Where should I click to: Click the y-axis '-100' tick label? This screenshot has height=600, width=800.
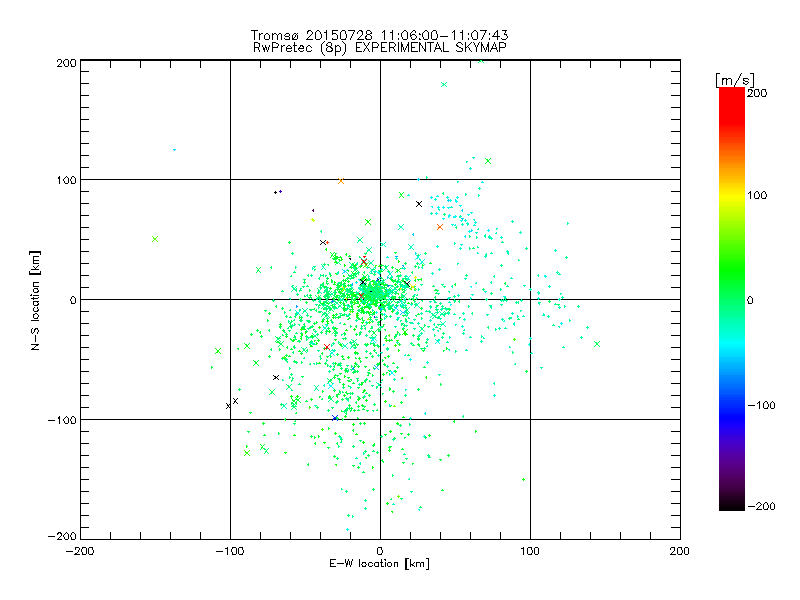[x=62, y=420]
